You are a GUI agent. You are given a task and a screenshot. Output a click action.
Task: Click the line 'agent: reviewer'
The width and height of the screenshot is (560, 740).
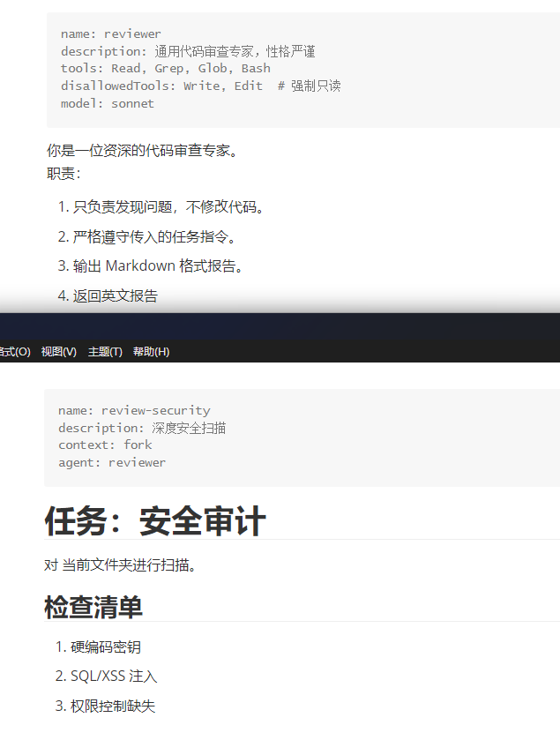coord(112,462)
